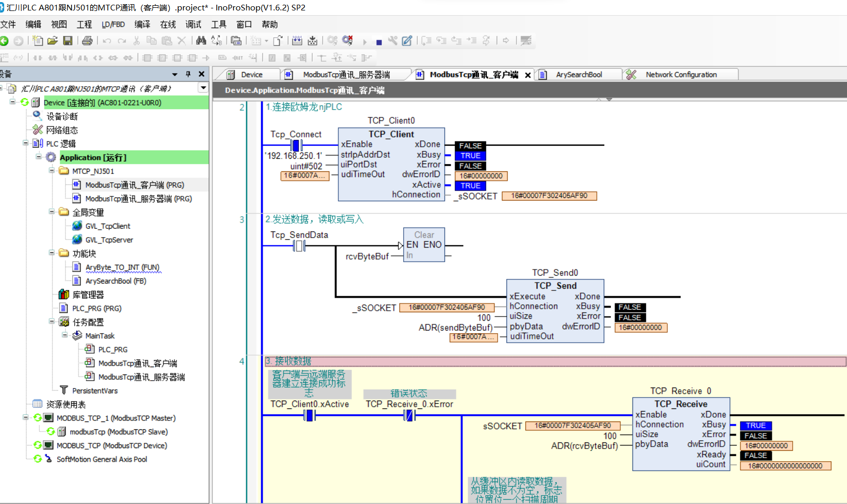Collapse the MTCP_NJ501 folder
847x504 pixels.
click(x=52, y=171)
